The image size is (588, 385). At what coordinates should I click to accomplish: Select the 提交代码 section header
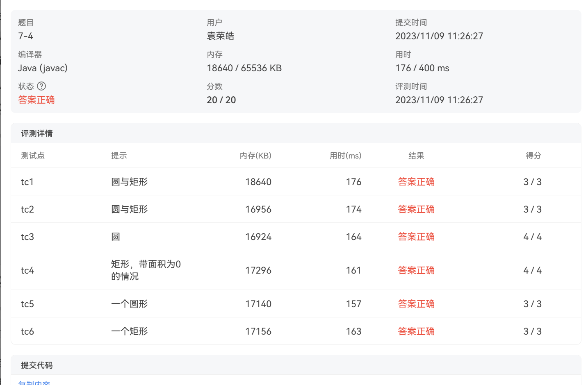pyautogui.click(x=37, y=365)
